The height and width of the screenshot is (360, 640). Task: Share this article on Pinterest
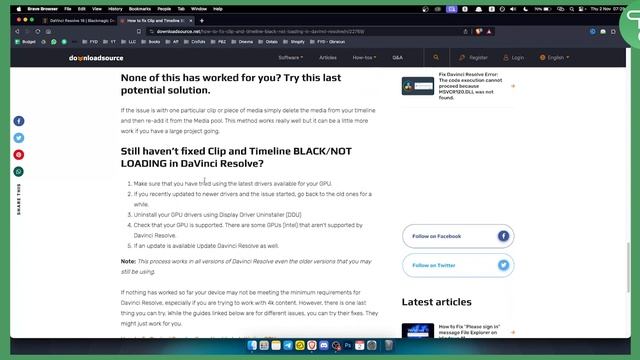[x=19, y=155]
